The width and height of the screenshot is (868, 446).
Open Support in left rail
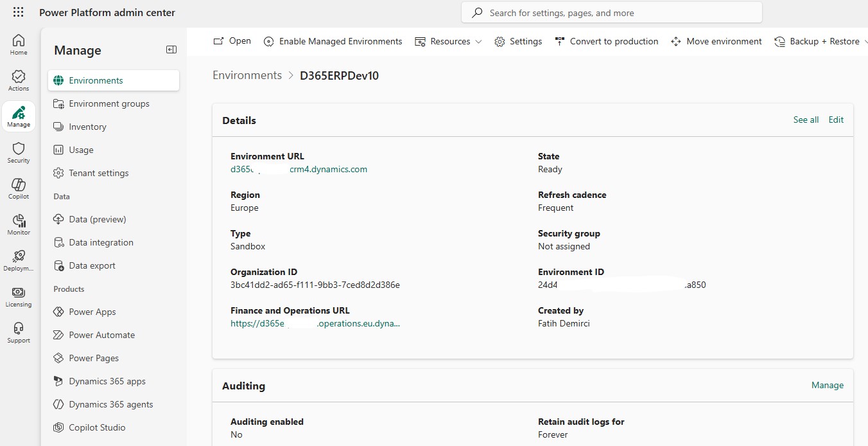[x=19, y=332]
